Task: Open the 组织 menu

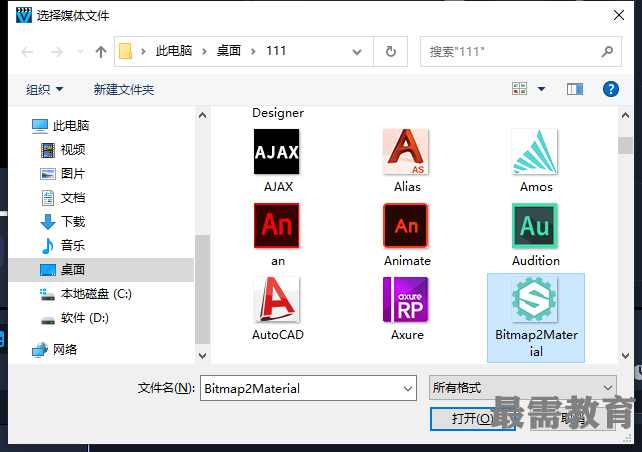Action: click(x=44, y=89)
